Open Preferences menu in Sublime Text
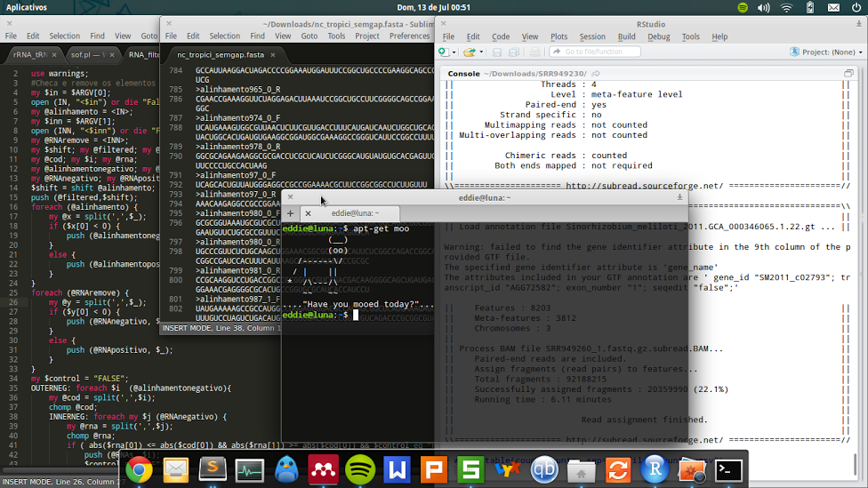Viewport: 868px width, 488px height. coord(409,36)
